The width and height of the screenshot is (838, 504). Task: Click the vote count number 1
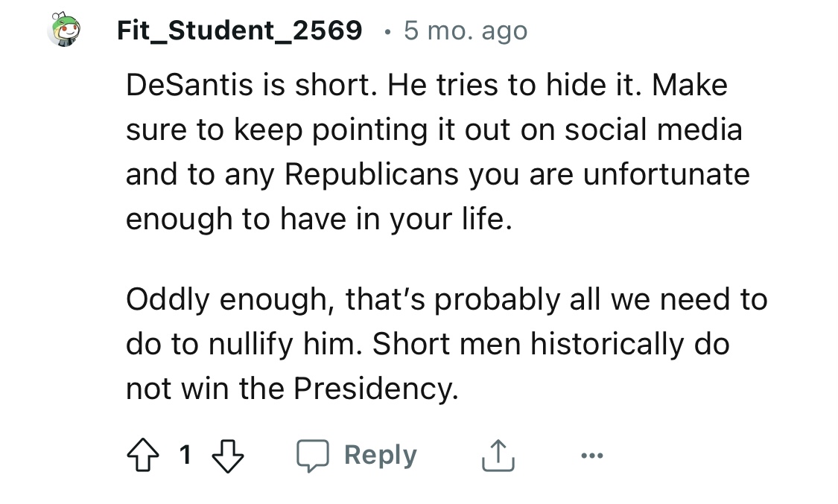[185, 455]
